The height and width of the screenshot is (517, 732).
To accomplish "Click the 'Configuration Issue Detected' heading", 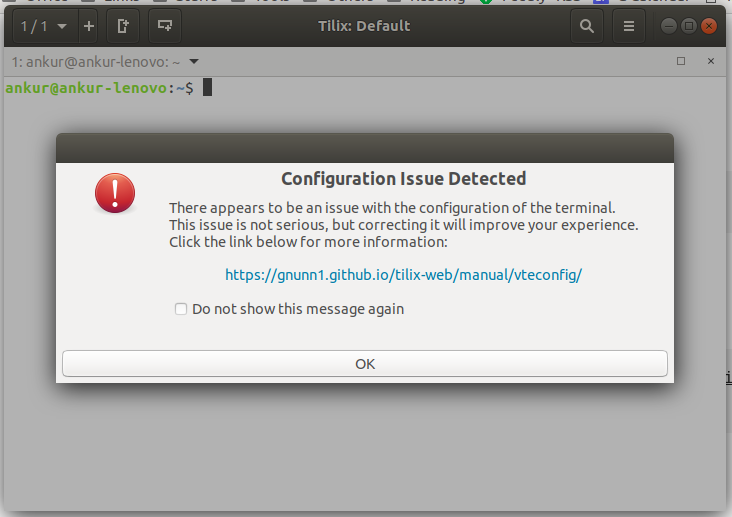I will tap(404, 179).
